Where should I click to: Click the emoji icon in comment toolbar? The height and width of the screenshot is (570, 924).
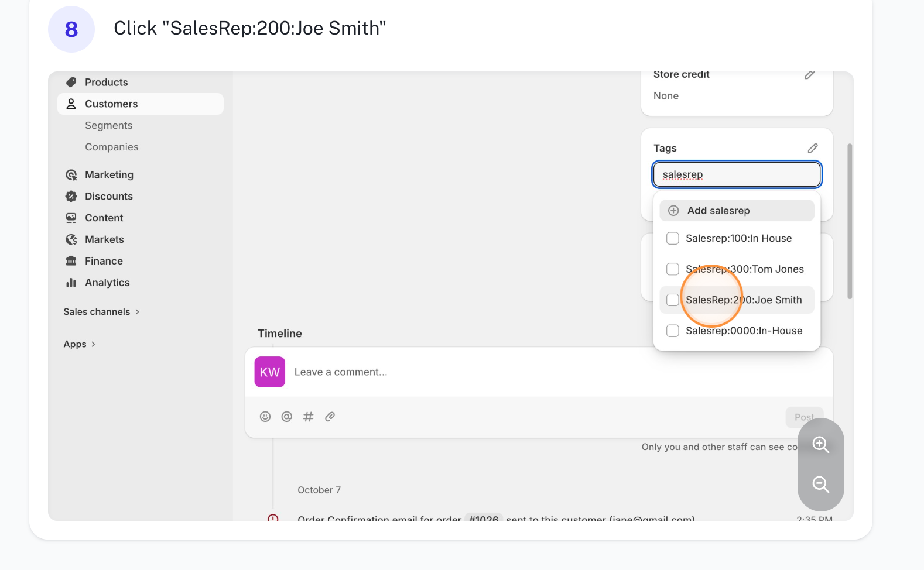265,417
